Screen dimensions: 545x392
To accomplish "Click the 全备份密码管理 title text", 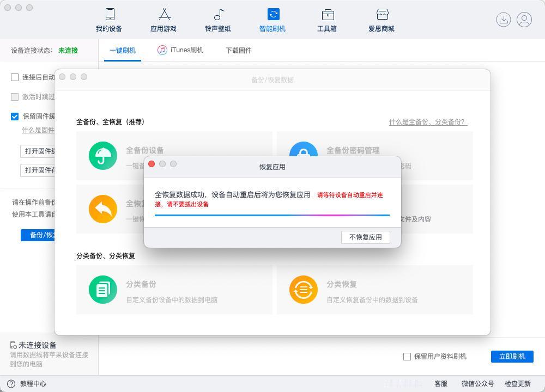I will (353, 150).
